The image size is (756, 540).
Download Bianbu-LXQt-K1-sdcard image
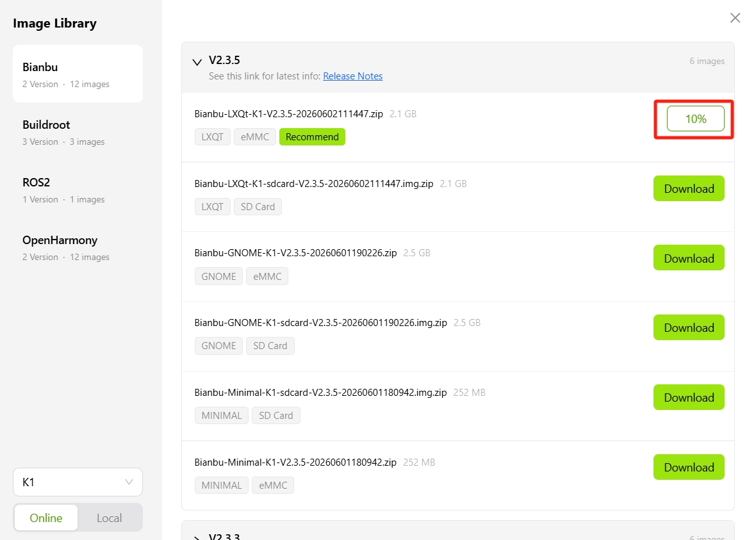[689, 188]
